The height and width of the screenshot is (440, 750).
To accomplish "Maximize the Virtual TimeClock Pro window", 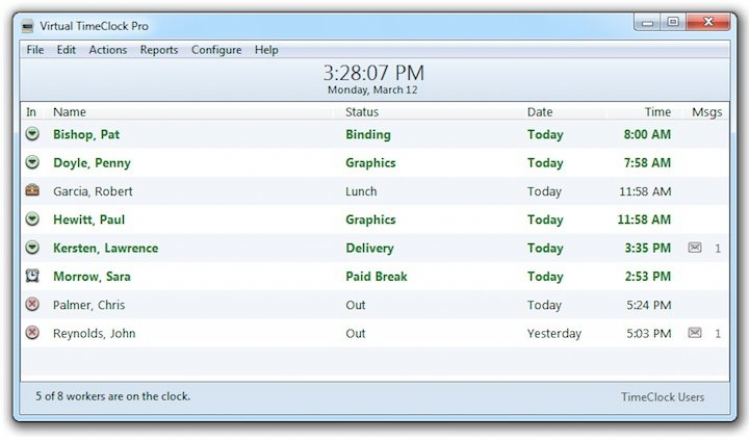I will (x=673, y=22).
